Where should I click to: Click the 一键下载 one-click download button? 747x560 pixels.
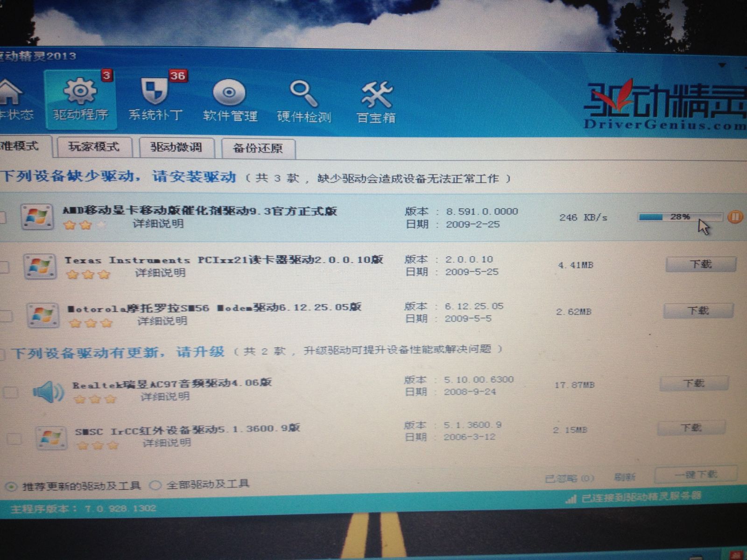696,475
